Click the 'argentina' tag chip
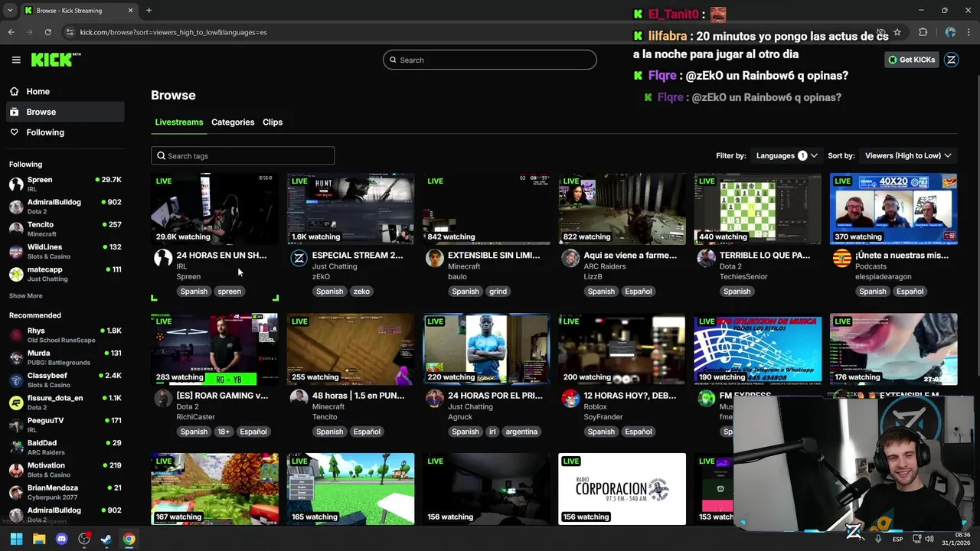 (521, 432)
